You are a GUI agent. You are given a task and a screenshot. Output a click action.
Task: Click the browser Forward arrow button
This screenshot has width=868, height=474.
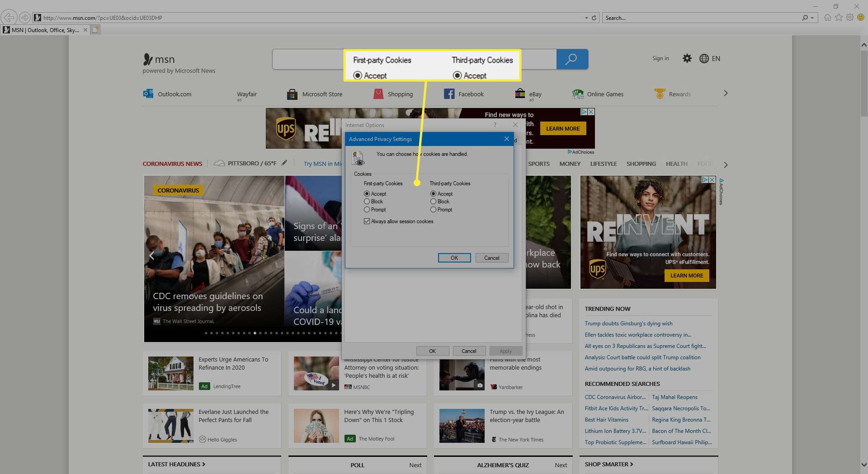[x=24, y=18]
